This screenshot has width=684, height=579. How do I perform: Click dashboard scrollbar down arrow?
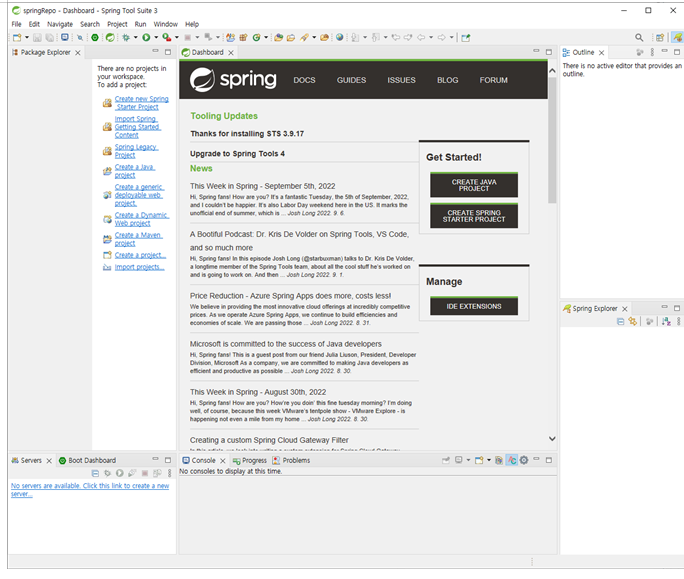coord(552,439)
